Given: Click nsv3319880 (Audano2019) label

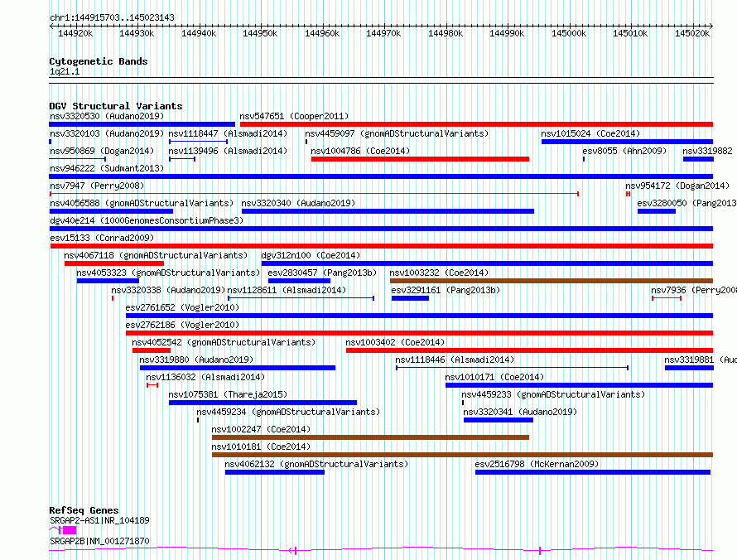Looking at the screenshot, I should click(196, 360).
